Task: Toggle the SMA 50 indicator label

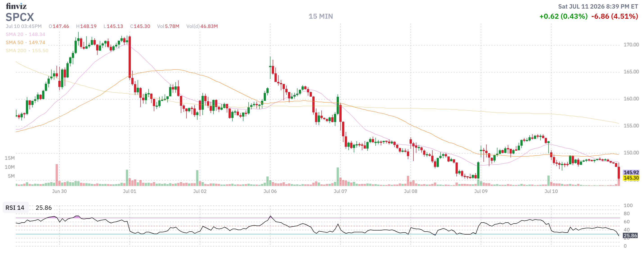Action: point(25,43)
